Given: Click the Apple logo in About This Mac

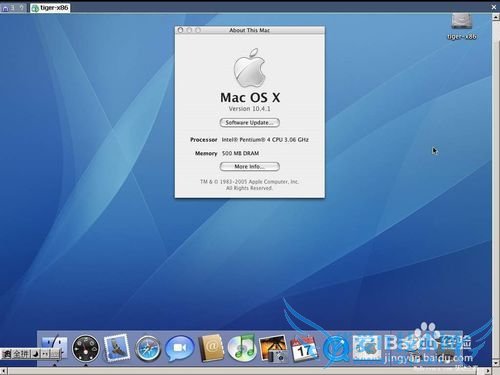Looking at the screenshot, I should 250,68.
